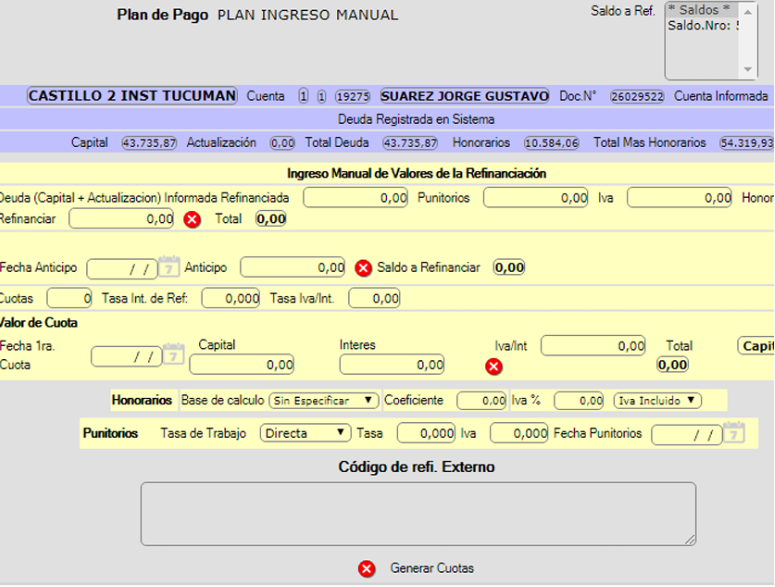775x587 pixels.
Task: Click the Tasa Int. de Ref. field
Action: (232, 298)
